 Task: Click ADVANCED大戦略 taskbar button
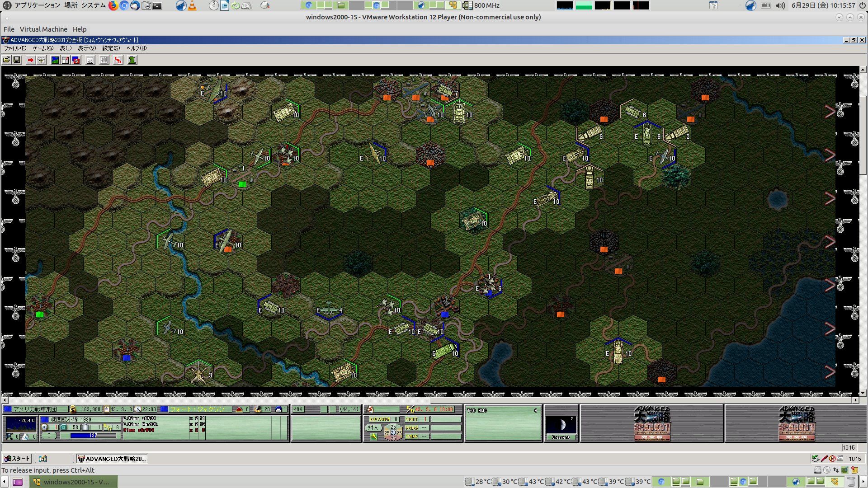coord(112,459)
